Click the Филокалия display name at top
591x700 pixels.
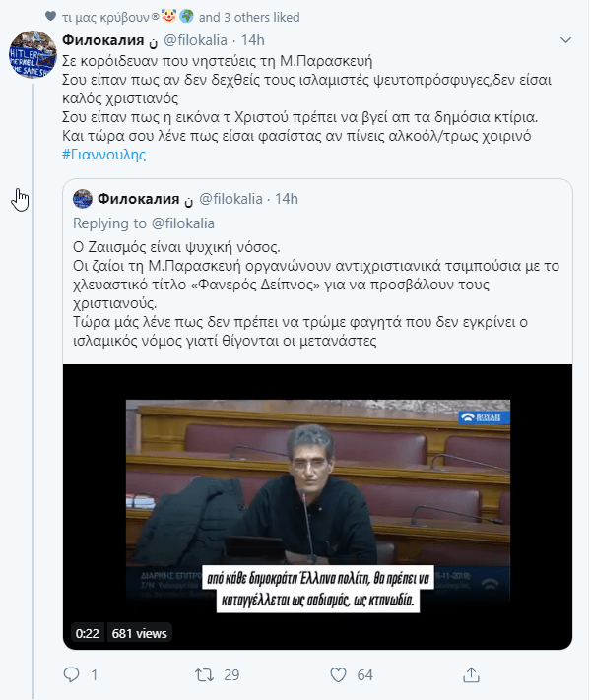[102, 40]
